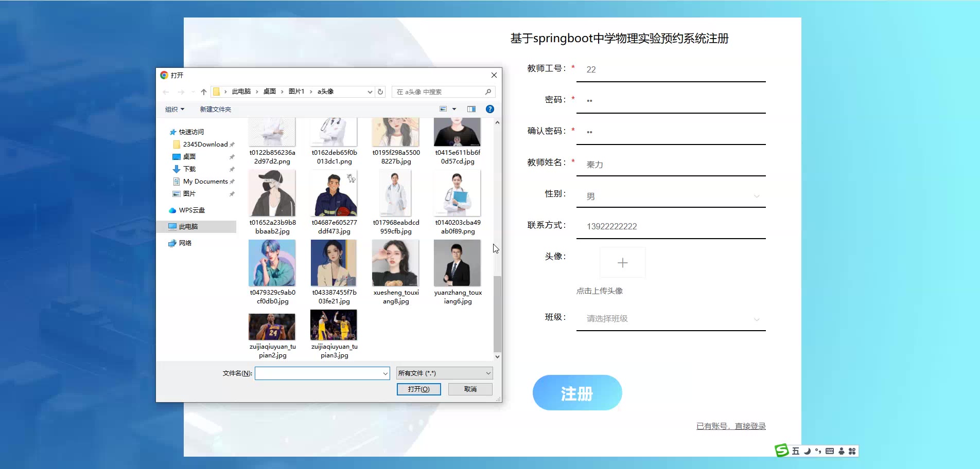
Task: Open the 请选择班级 dropdown
Action: [x=671, y=318]
